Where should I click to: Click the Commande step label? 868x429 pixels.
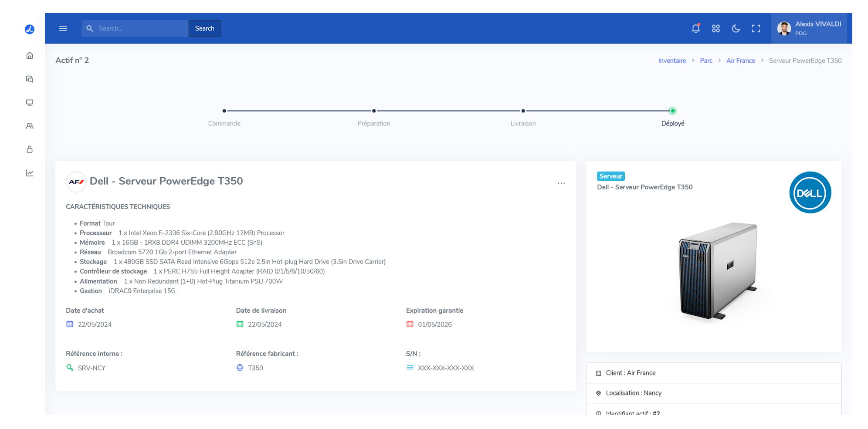[x=224, y=124]
